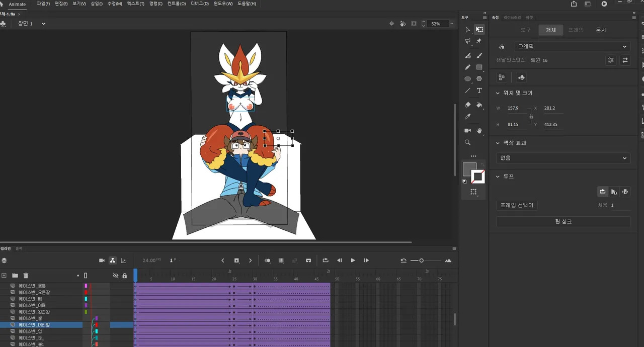644x347 pixels.
Task: Select the Selection arrow tool
Action: point(468,30)
